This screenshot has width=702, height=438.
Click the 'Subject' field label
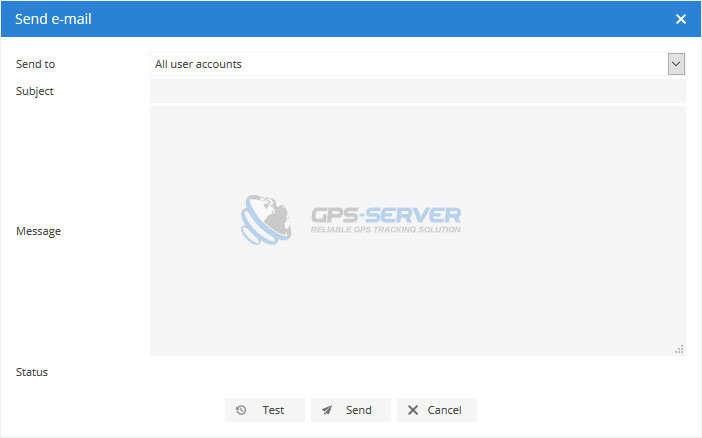pos(35,91)
